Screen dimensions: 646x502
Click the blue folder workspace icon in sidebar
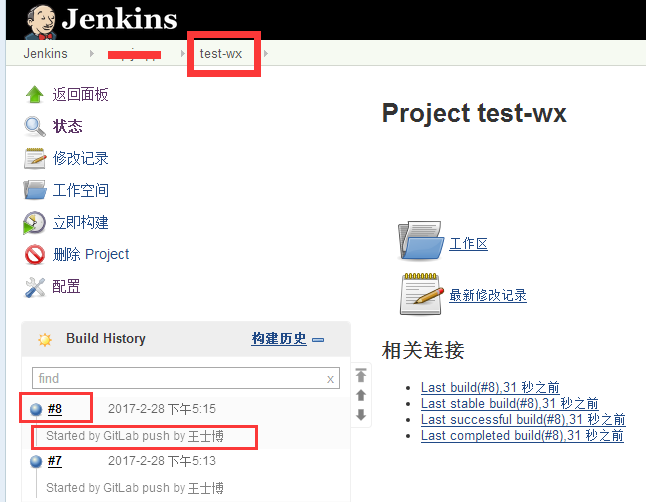coord(35,190)
